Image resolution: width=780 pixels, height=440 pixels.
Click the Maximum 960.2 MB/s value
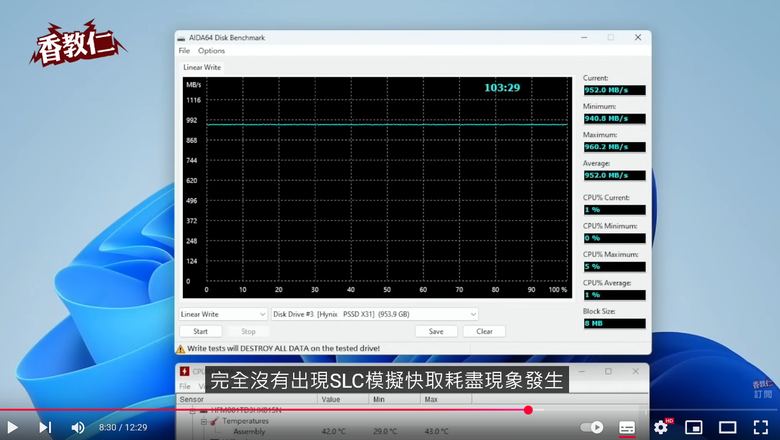[615, 147]
